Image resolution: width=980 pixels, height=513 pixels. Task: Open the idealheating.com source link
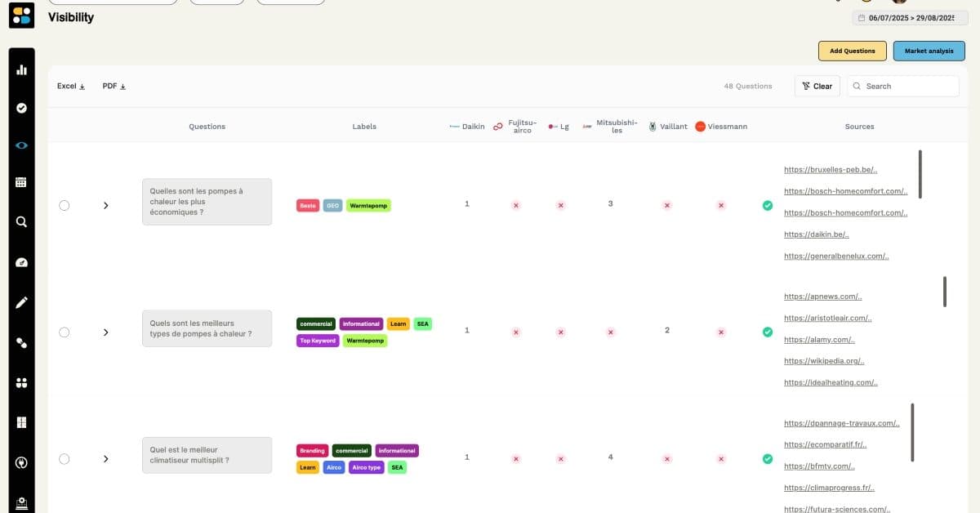point(831,382)
